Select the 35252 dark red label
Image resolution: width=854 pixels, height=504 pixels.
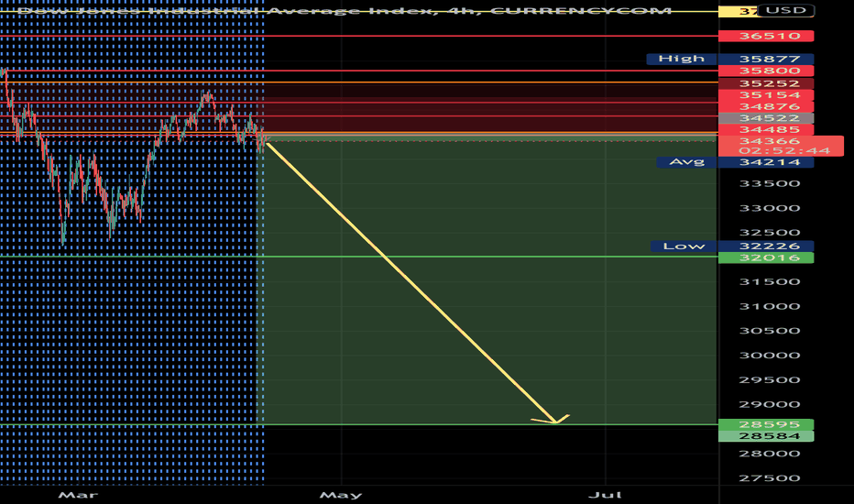tap(766, 83)
